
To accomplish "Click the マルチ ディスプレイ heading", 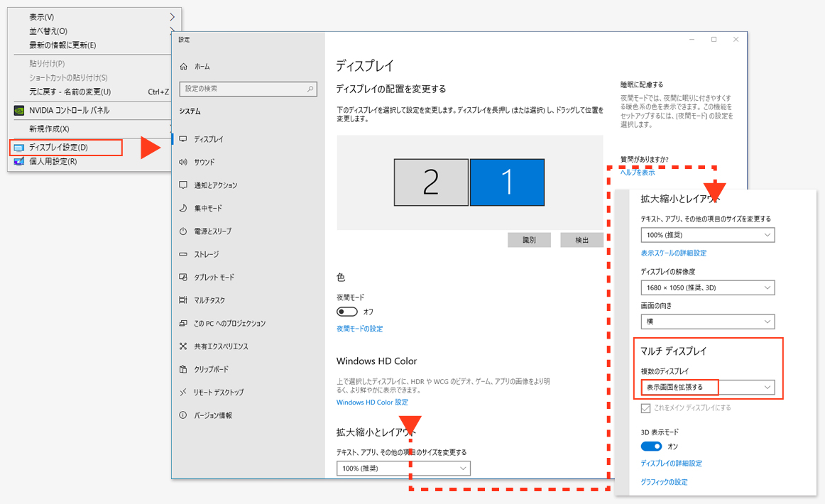I will tap(674, 351).
